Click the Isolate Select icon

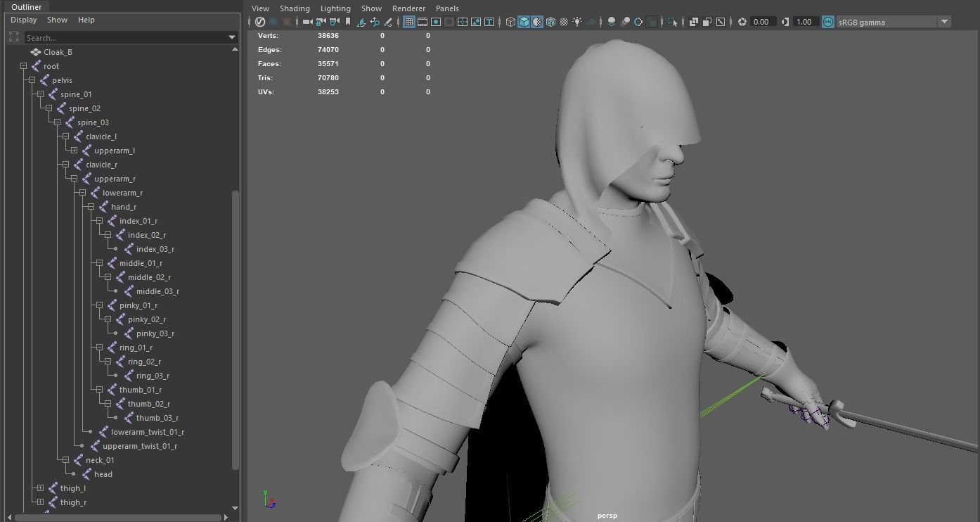point(673,22)
